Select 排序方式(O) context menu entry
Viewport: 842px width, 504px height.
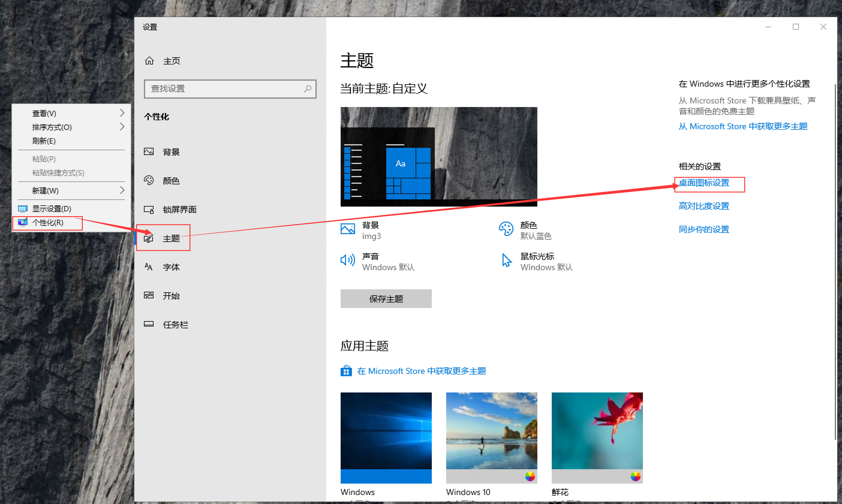tap(71, 127)
